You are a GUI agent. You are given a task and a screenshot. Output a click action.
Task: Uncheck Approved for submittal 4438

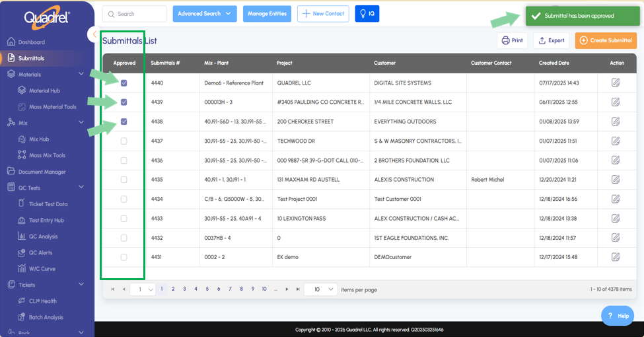(x=124, y=122)
